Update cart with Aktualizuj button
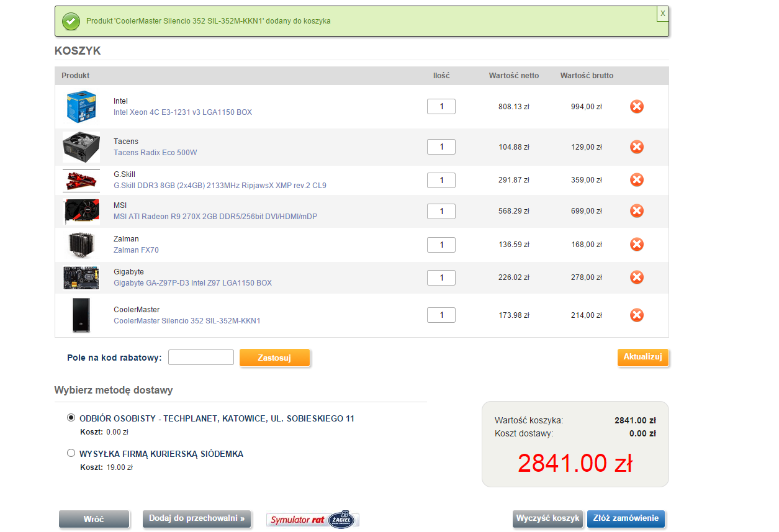The width and height of the screenshot is (779, 532). (643, 357)
